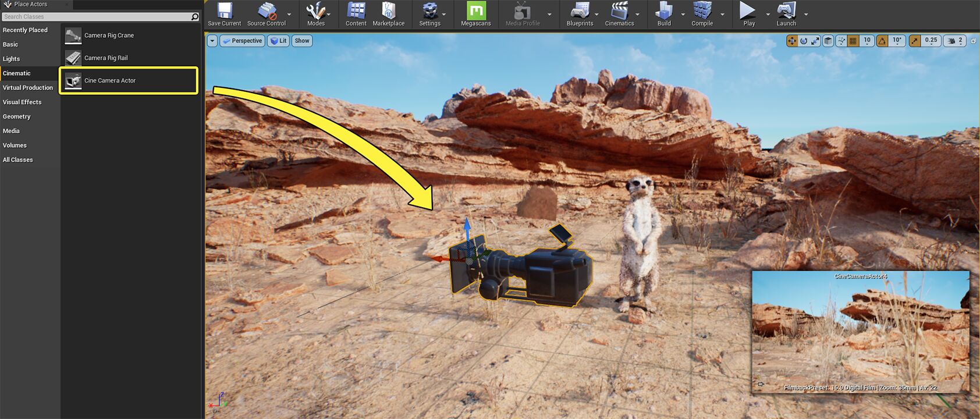Image resolution: width=980 pixels, height=419 pixels.
Task: Click the red X-axis gizmo arrow
Action: tap(440, 258)
